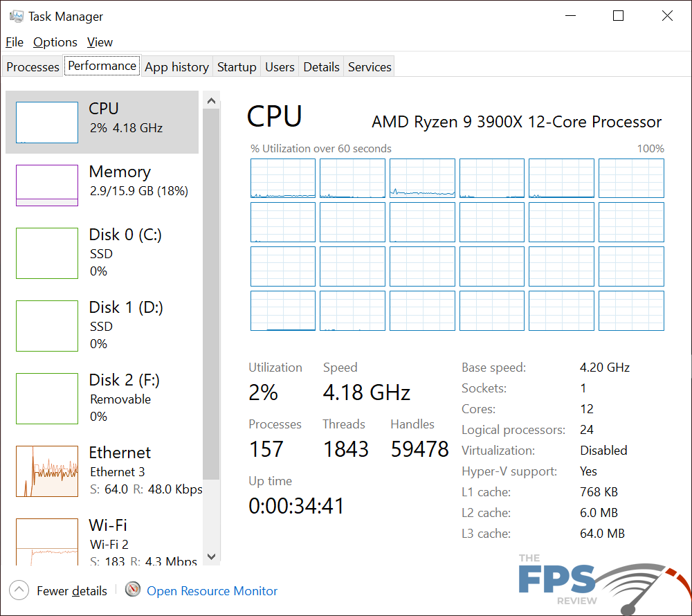Click the L2 cache 6.0 MB value

(599, 513)
